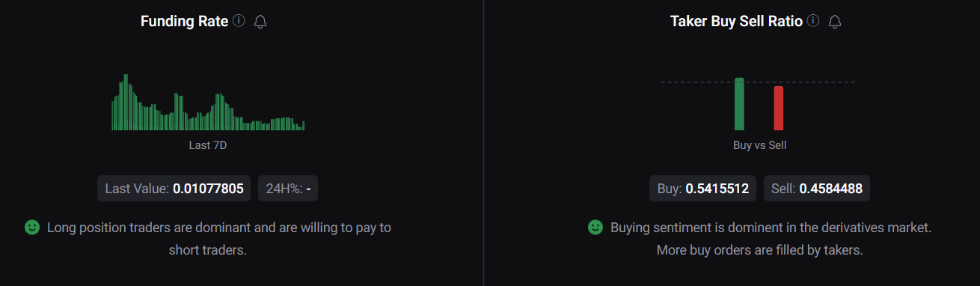Click the 24H% badge
The width and height of the screenshot is (980, 286).
pyautogui.click(x=288, y=189)
